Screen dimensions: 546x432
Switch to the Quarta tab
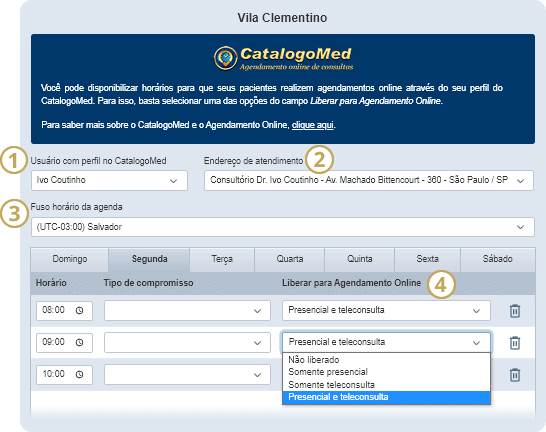[x=290, y=259]
